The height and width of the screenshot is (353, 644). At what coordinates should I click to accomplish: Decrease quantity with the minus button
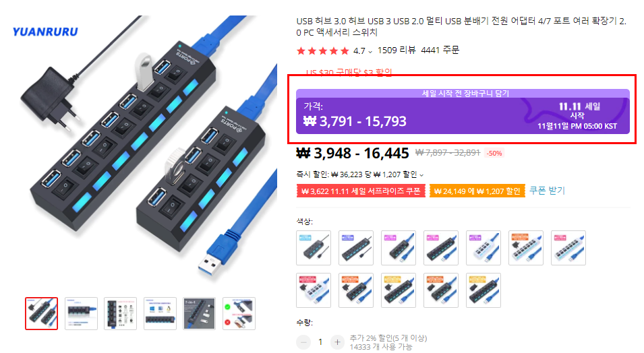303,342
